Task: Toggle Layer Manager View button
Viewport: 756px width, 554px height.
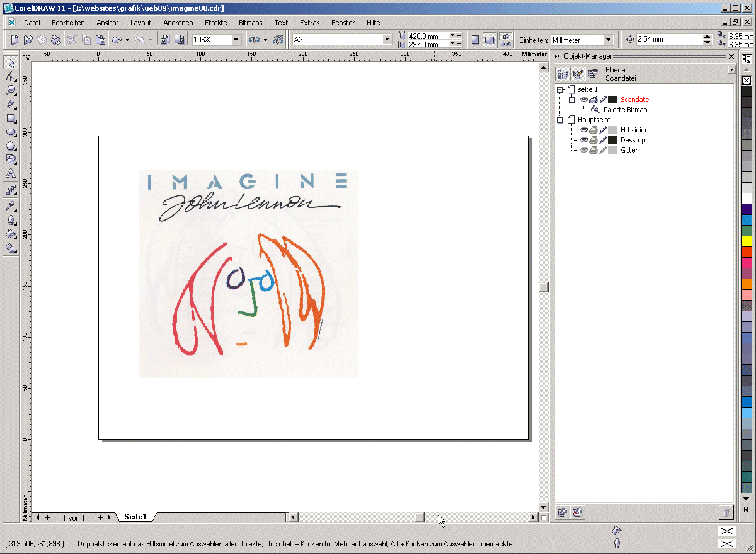Action: pyautogui.click(x=592, y=74)
